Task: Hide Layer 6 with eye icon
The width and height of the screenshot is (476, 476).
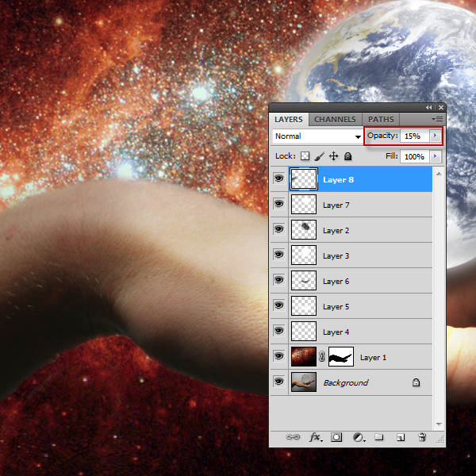Action: [278, 280]
